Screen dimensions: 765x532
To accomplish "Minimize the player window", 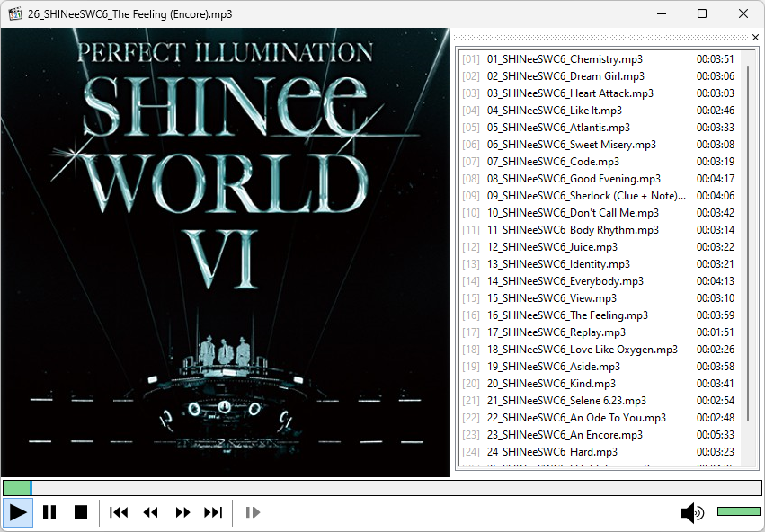I will pos(661,13).
